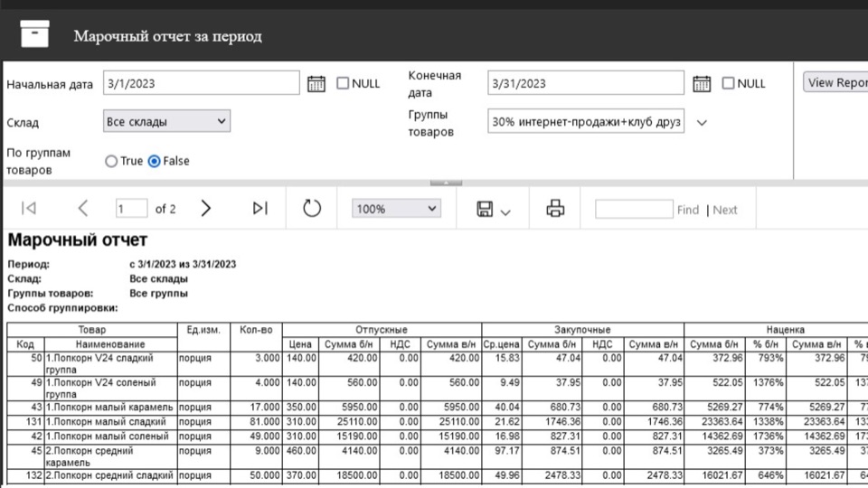Enable NULL checkbox for start date
The image size is (868, 488).
(x=343, y=83)
